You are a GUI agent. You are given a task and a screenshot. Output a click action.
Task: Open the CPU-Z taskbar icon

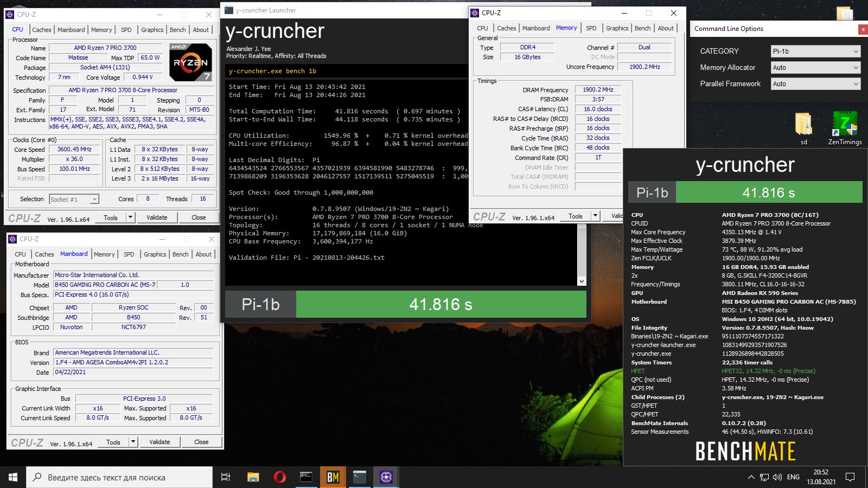coord(386,477)
